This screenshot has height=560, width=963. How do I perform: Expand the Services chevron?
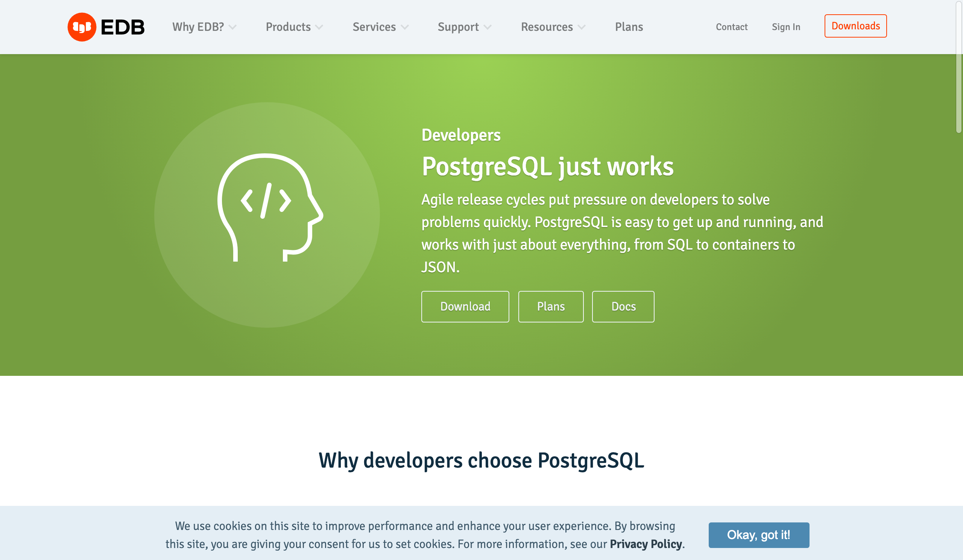[405, 27]
